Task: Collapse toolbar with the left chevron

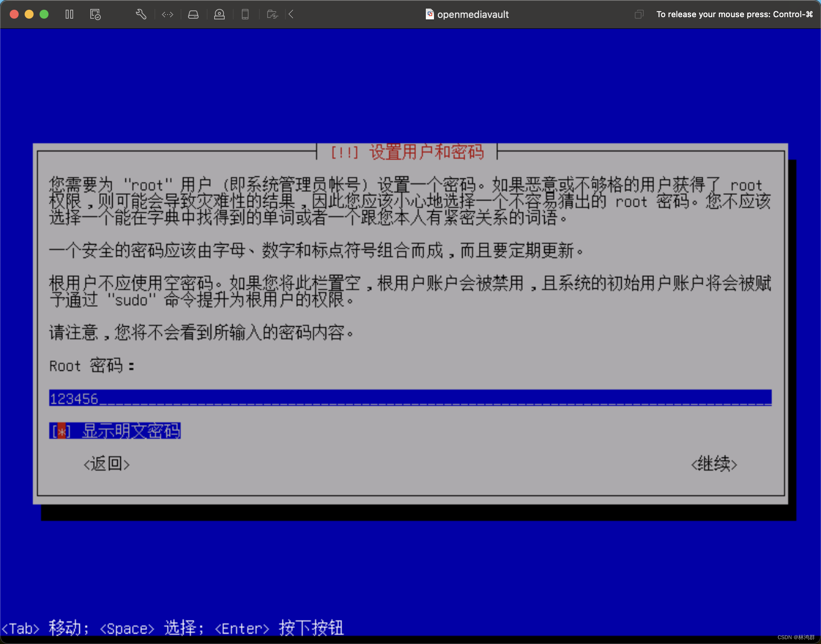Action: pyautogui.click(x=291, y=14)
